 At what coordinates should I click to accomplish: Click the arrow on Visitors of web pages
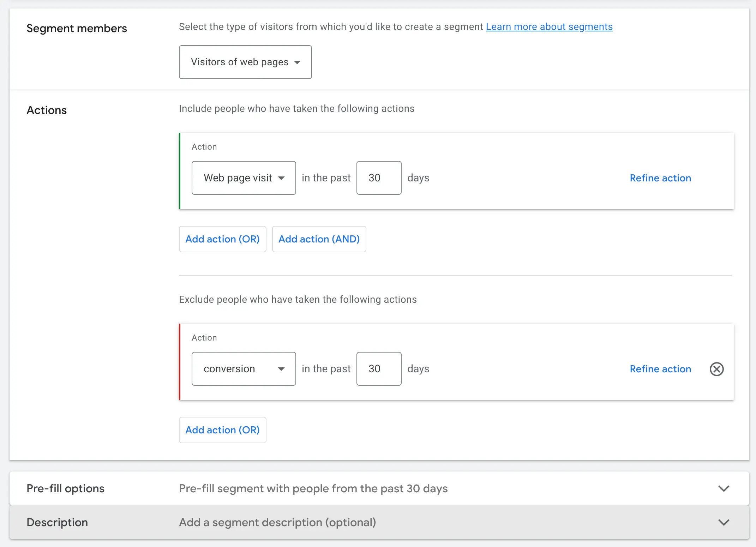tap(297, 62)
